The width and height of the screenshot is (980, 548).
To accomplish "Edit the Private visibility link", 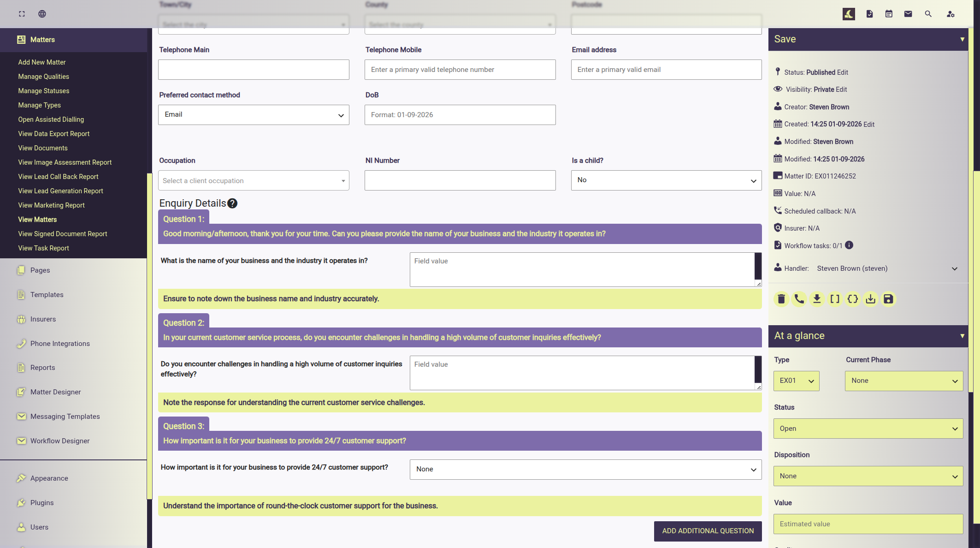I will click(841, 89).
